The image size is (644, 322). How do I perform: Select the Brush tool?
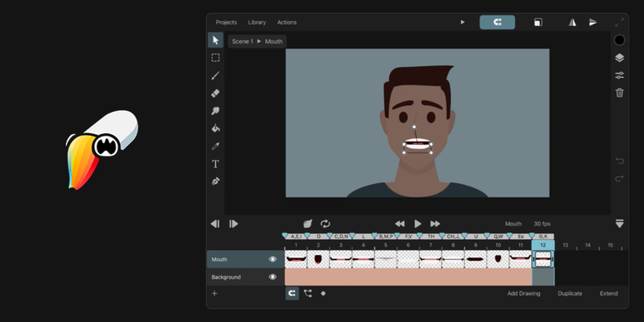click(x=215, y=75)
